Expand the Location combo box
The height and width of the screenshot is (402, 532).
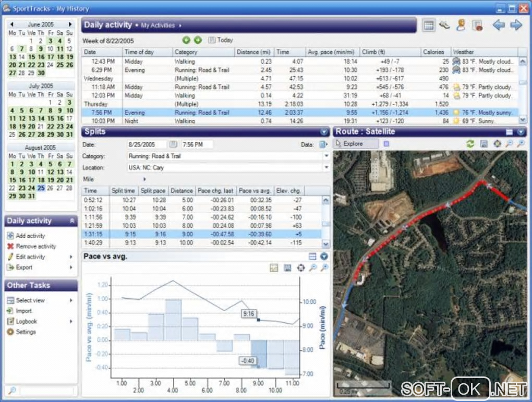pos(326,167)
